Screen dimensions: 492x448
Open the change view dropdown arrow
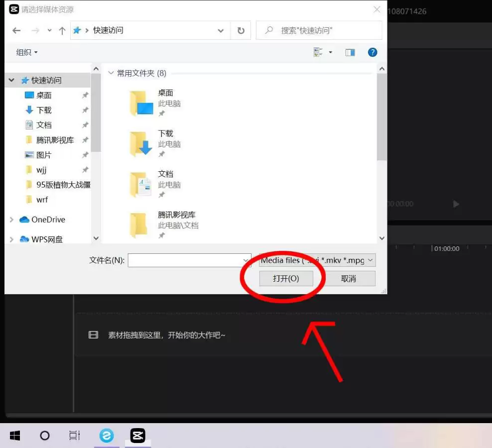click(x=330, y=52)
